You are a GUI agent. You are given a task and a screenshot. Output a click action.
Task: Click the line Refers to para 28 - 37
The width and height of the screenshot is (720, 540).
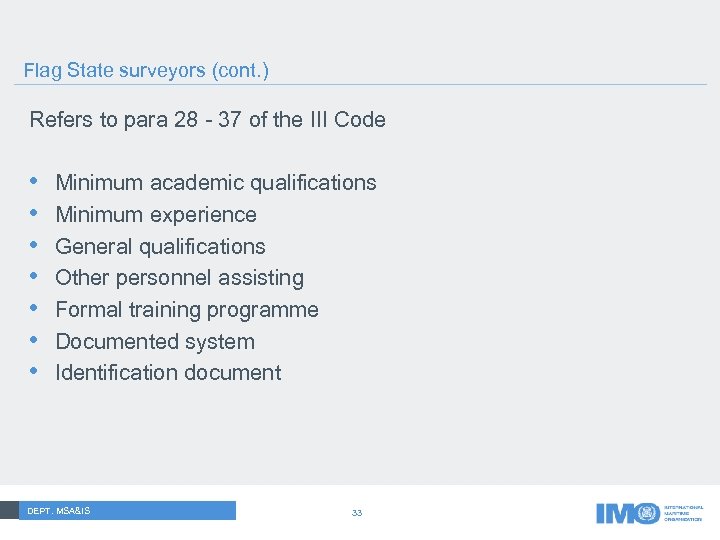pos(207,120)
